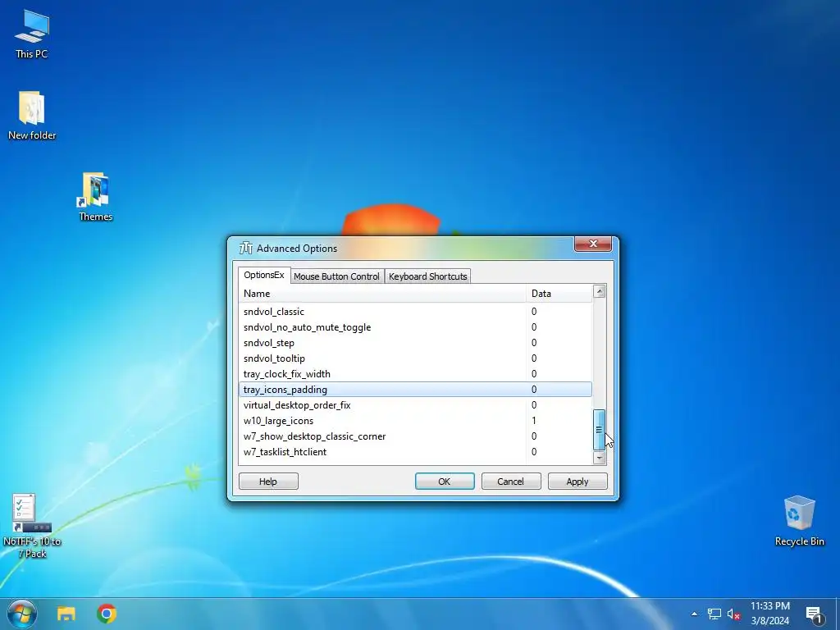
Task: Launch Google Chrome from the taskbar
Action: pyautogui.click(x=107, y=614)
